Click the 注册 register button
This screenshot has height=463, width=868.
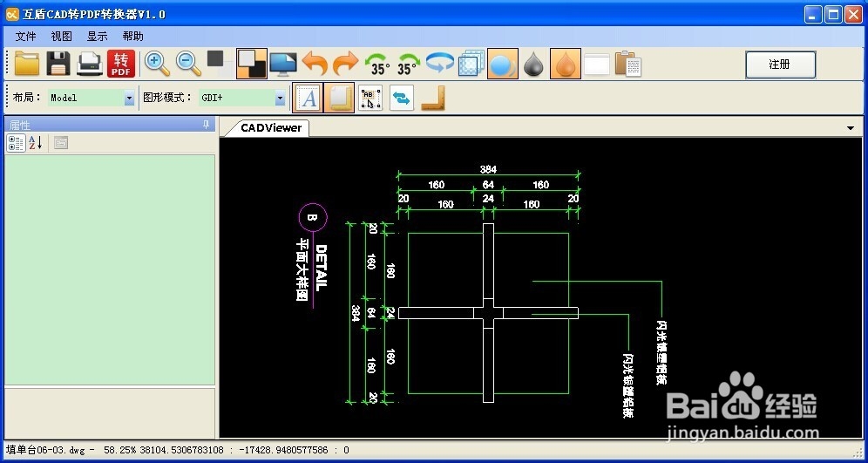point(781,65)
